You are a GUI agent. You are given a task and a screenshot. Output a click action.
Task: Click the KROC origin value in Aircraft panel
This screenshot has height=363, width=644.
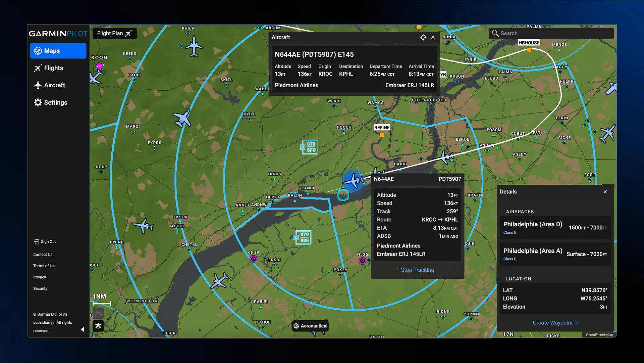tap(325, 74)
